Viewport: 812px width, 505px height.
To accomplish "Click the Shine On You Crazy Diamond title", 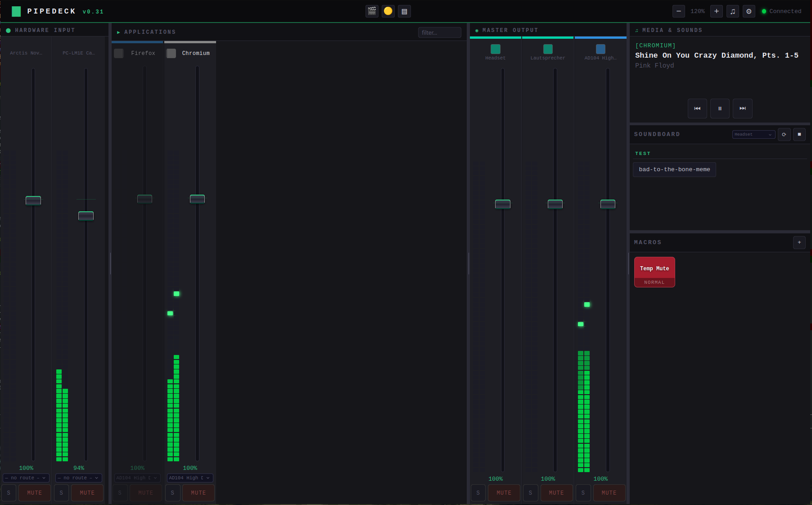I will coord(717,55).
